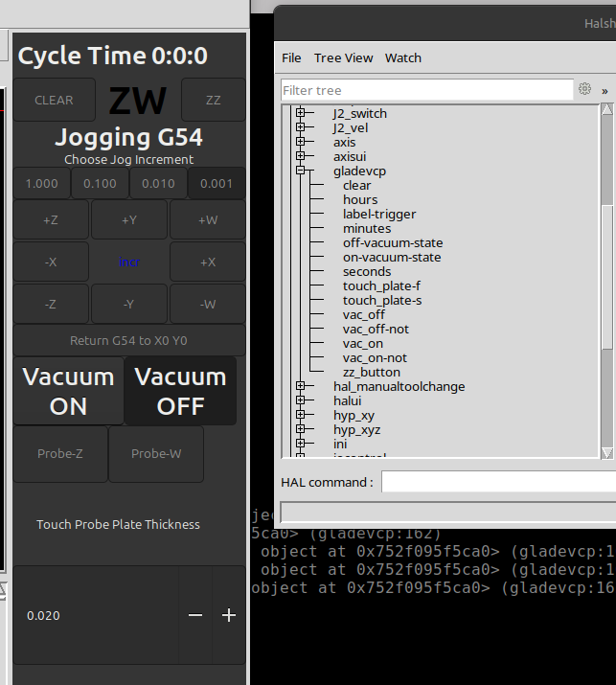
Task: Collapse the gladevcp tree node
Action: pyautogui.click(x=301, y=171)
